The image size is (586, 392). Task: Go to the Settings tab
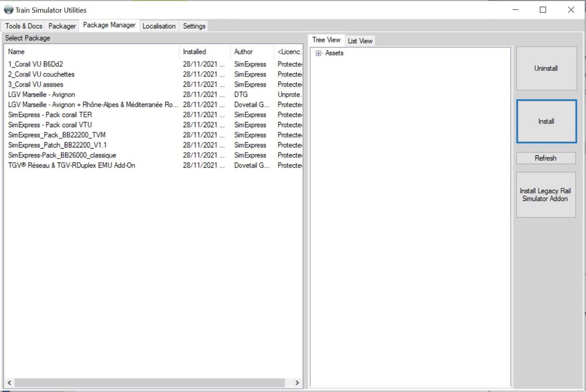click(194, 26)
